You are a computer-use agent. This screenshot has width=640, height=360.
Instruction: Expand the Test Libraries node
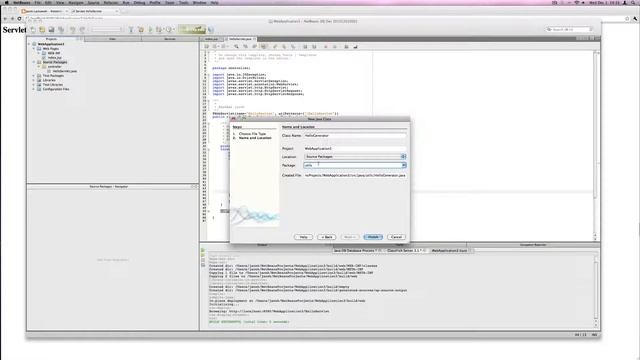point(34,84)
